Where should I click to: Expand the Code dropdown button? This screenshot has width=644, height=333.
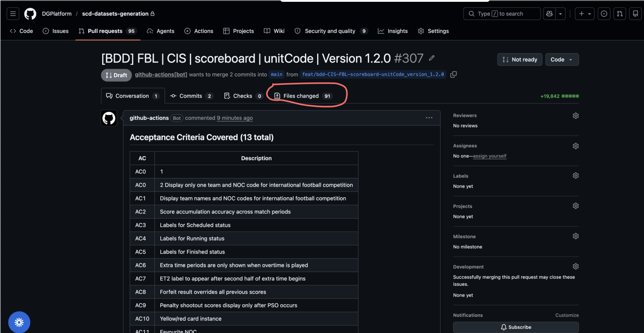tap(562, 59)
